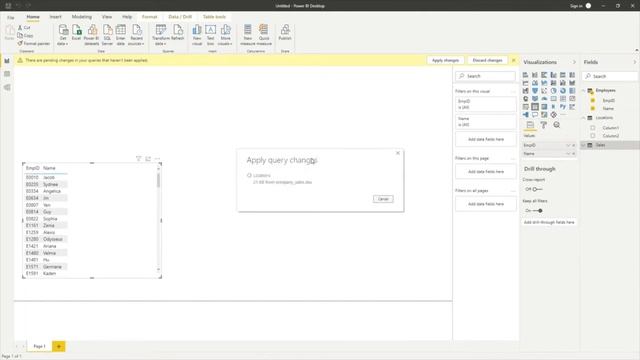Open the Analytics magnifier pane
Screen dimensions: 640x360
pos(557,125)
